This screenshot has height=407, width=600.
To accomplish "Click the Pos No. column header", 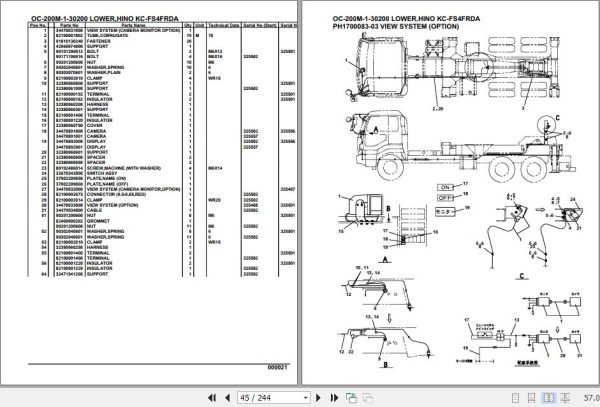I will [x=38, y=25].
